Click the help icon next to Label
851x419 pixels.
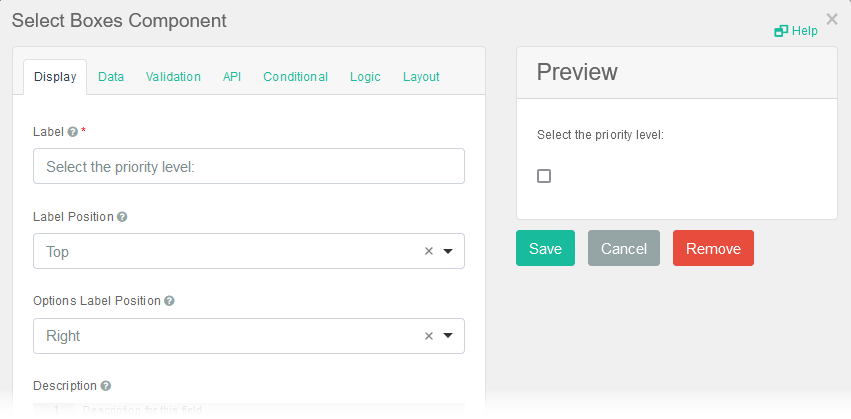click(x=73, y=132)
